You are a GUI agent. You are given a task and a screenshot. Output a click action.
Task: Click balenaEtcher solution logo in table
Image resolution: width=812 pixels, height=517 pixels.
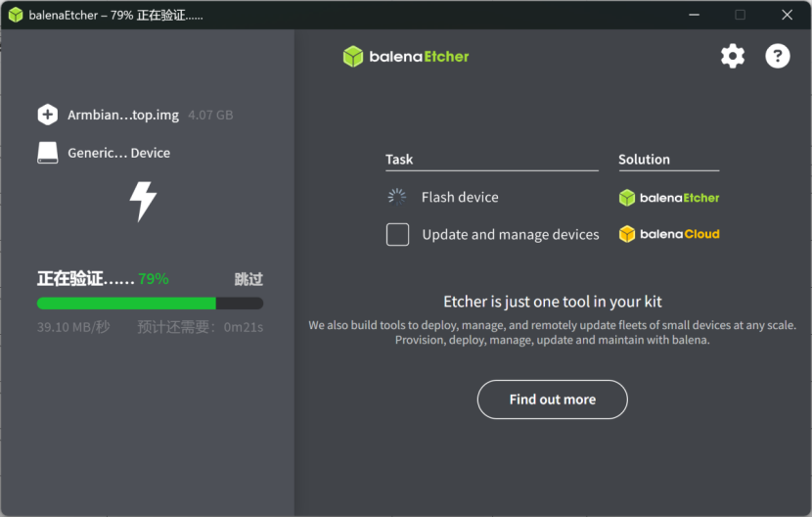point(669,198)
